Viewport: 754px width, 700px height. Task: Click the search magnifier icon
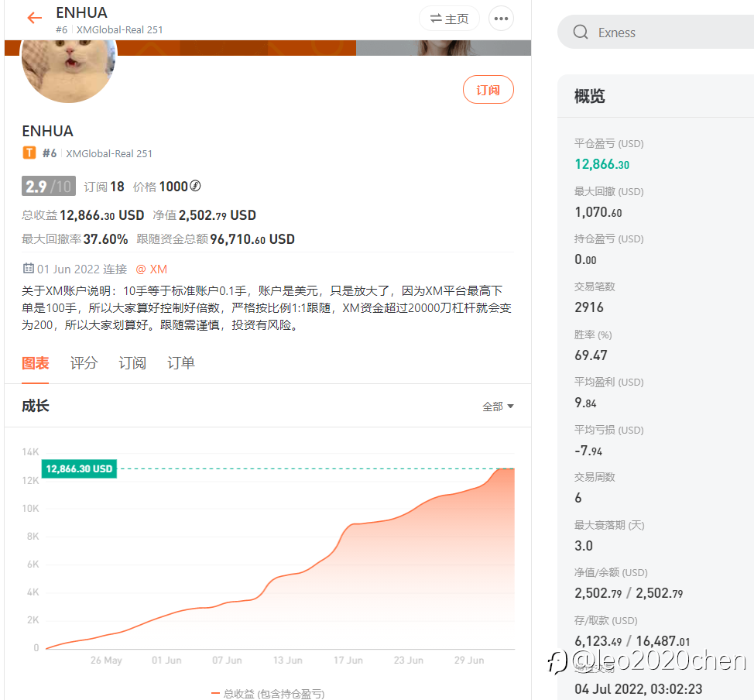pos(581,33)
